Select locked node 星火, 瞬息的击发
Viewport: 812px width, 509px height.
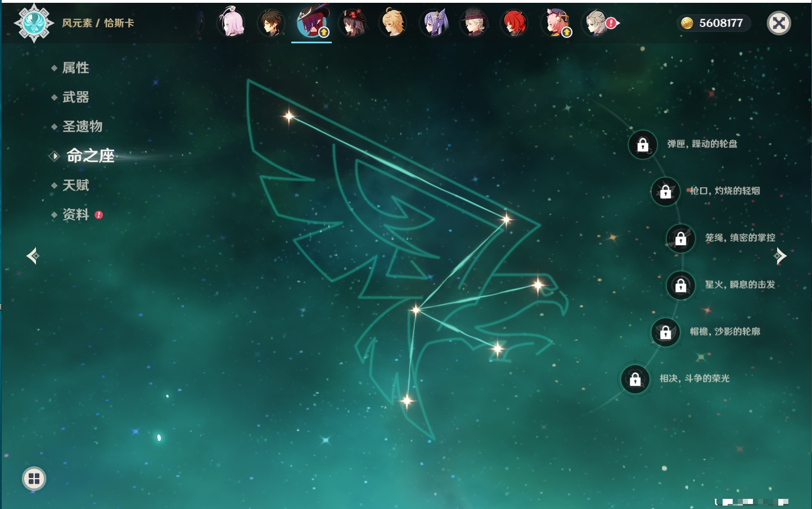(680, 286)
